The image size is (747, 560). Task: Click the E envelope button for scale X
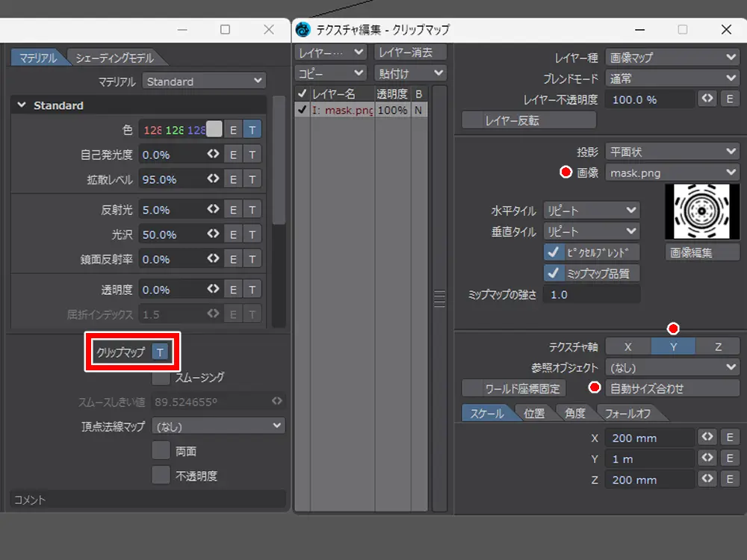[729, 438]
